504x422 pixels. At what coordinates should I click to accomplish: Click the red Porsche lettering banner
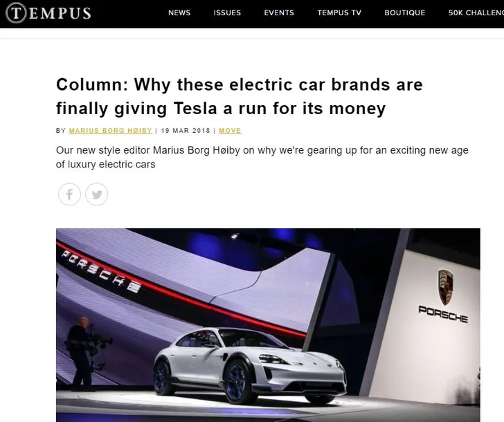point(101,272)
